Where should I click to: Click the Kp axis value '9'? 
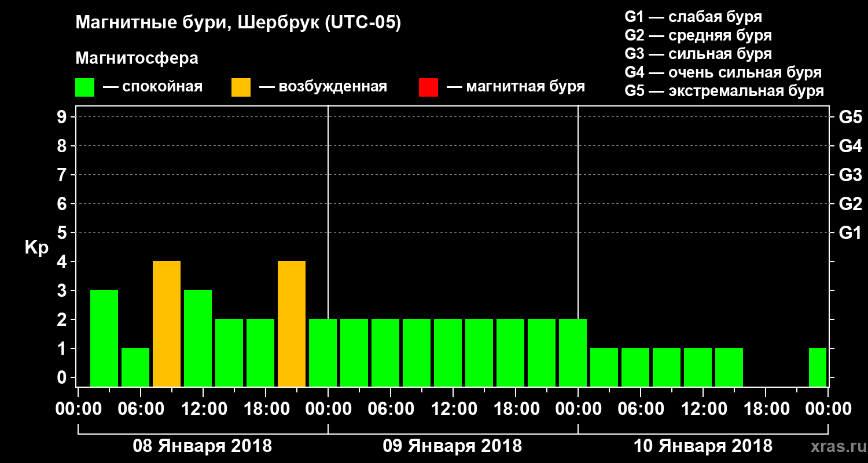[x=63, y=117]
